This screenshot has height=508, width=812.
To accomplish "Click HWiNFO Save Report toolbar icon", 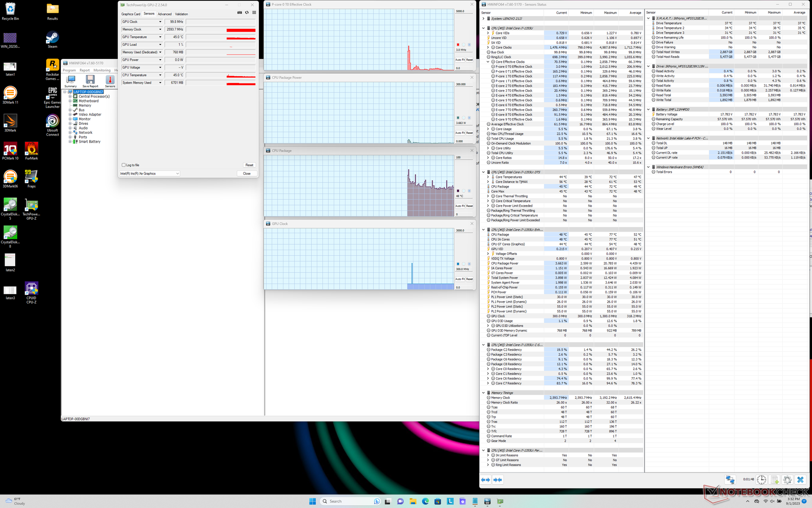I will tap(90, 80).
